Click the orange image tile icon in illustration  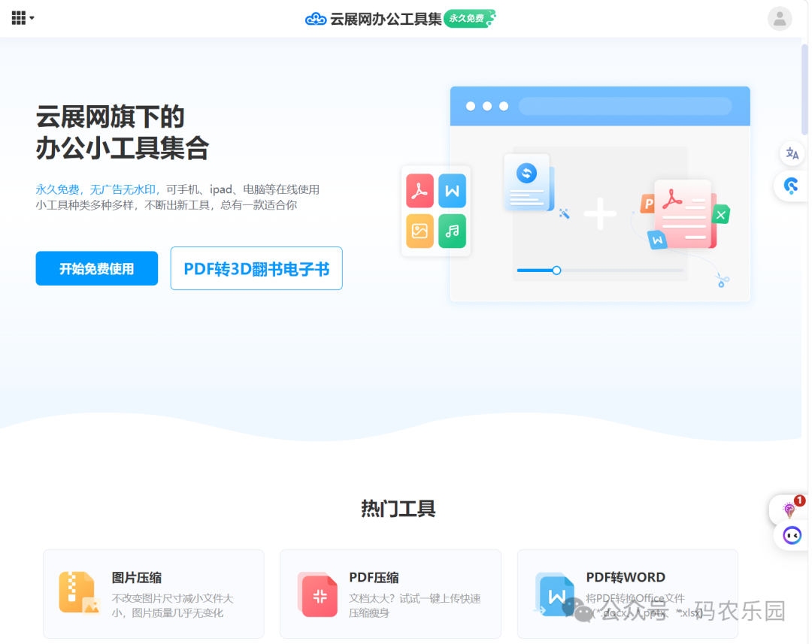coord(420,231)
